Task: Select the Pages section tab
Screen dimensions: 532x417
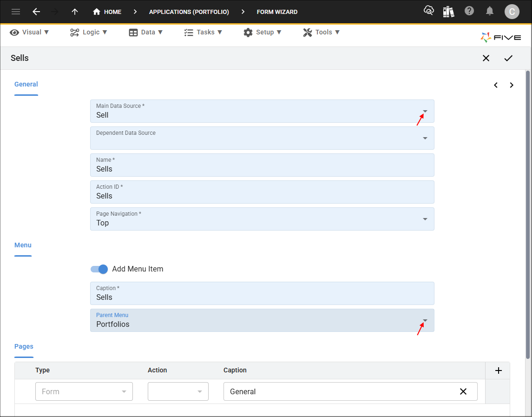Action: tap(24, 346)
